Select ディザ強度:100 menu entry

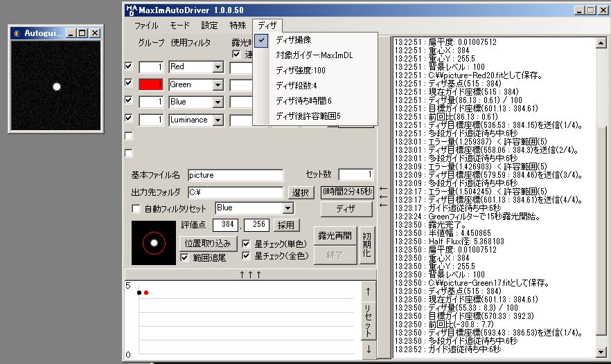pos(315,71)
